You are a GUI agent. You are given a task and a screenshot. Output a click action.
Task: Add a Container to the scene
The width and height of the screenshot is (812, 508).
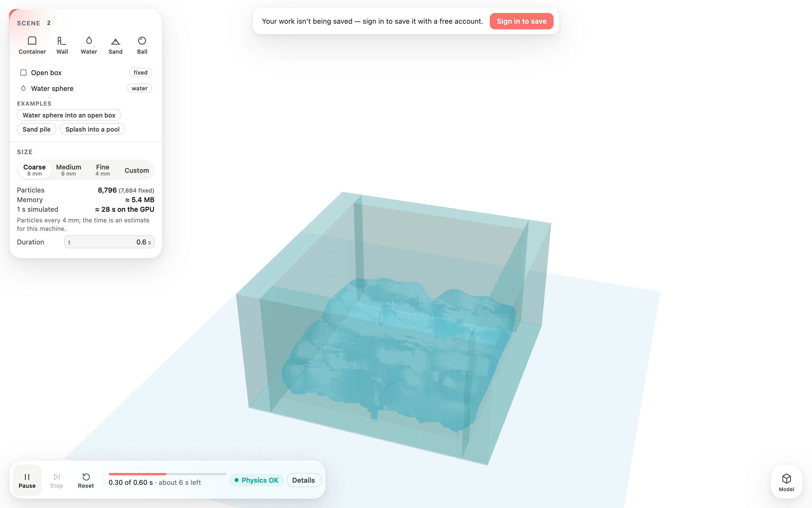(32, 45)
